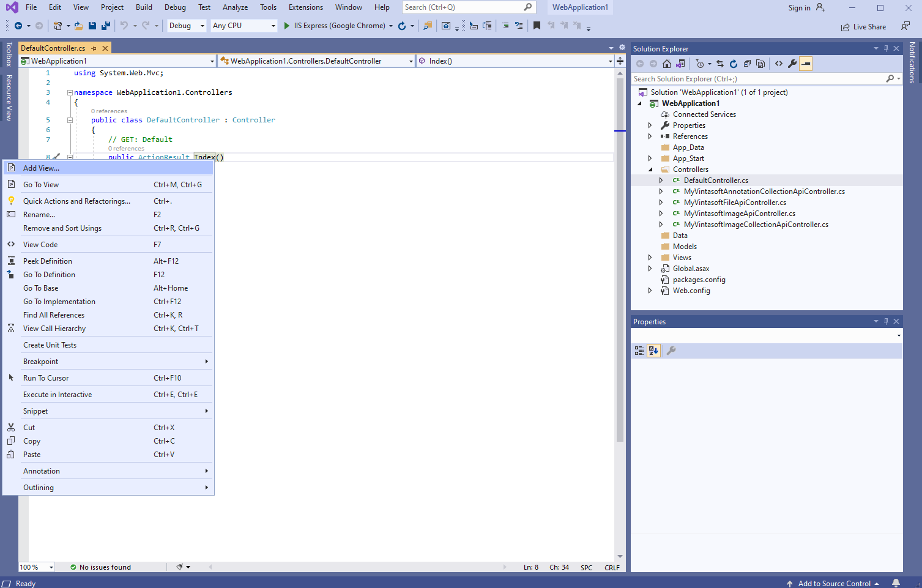
Task: Choose Go To Definition from context menu
Action: (108, 275)
